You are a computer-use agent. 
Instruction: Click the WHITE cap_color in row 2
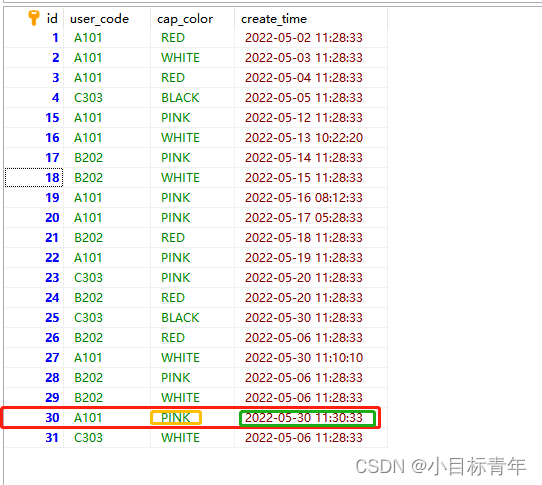click(180, 58)
